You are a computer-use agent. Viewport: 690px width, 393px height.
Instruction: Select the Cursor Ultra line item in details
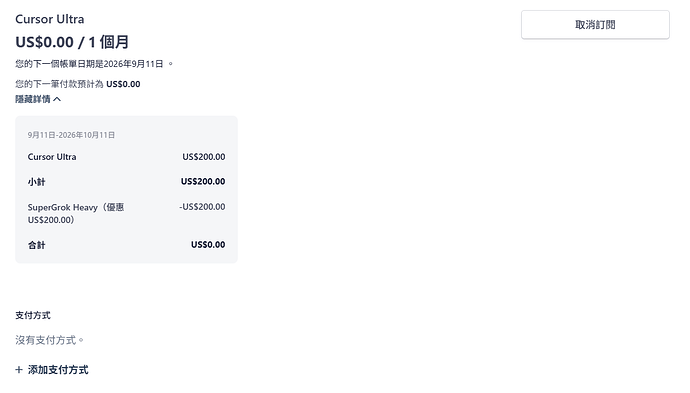pyautogui.click(x=52, y=157)
